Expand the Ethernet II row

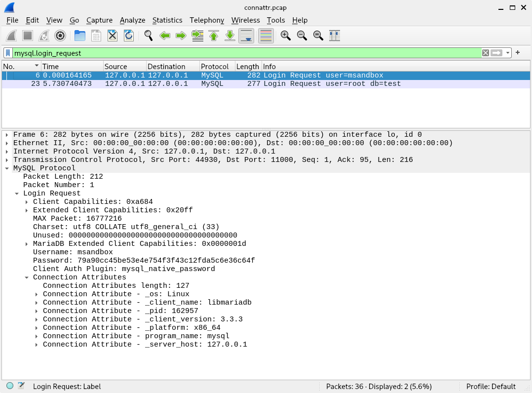(7, 143)
